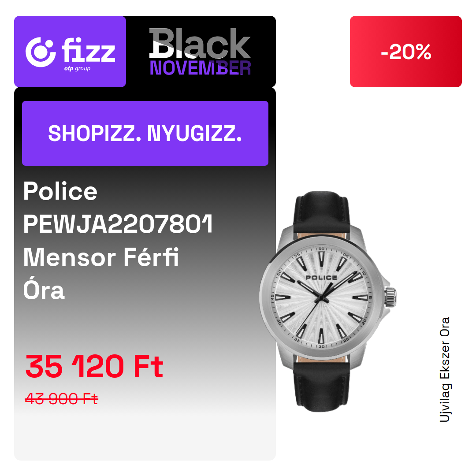Viewport: 476px width, 476px height.
Task: Click the POLICE brand text on dial
Action: (321, 278)
